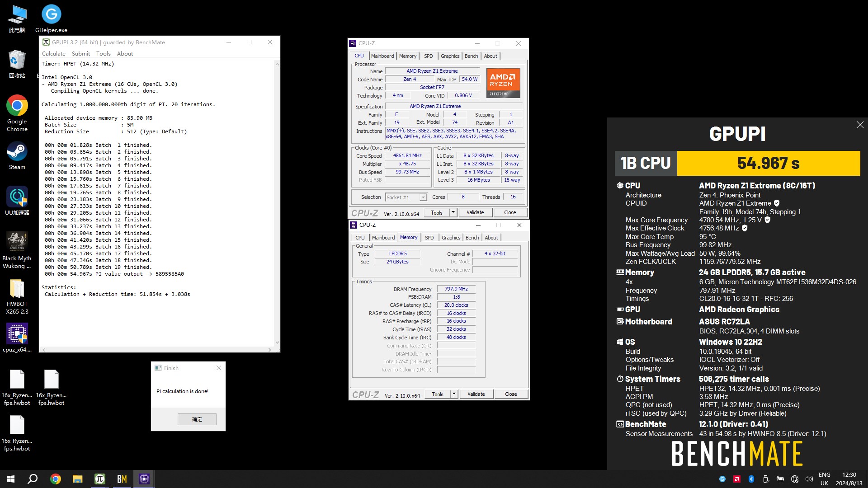Viewport: 868px width, 488px height.
Task: Open Bench tab in lower CPU-Z
Action: (x=472, y=238)
